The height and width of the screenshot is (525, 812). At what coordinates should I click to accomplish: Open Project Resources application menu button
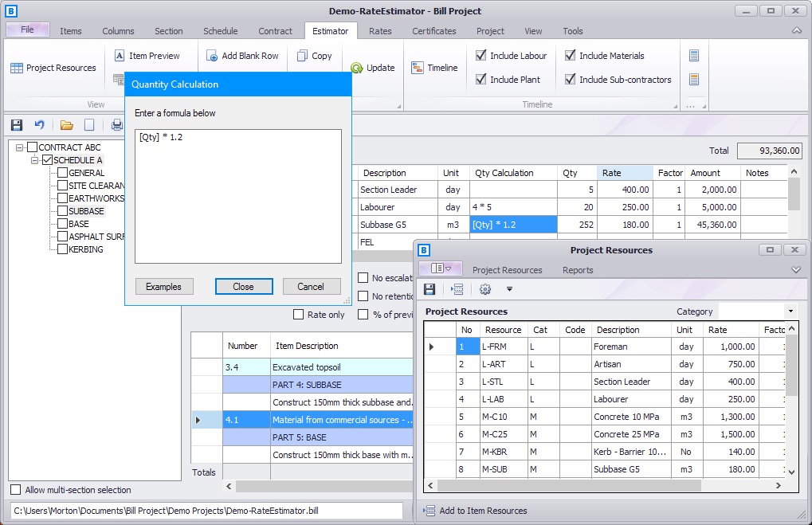(441, 268)
